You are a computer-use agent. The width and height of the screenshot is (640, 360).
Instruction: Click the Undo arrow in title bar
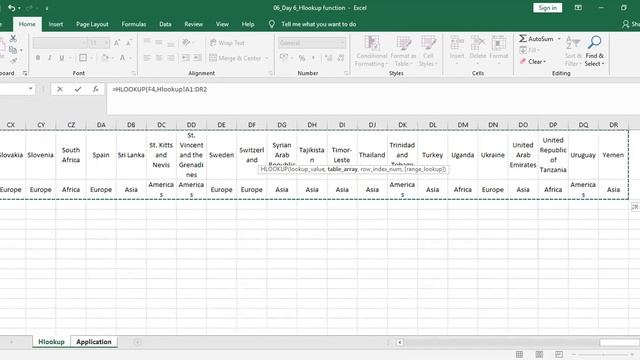pos(11,8)
